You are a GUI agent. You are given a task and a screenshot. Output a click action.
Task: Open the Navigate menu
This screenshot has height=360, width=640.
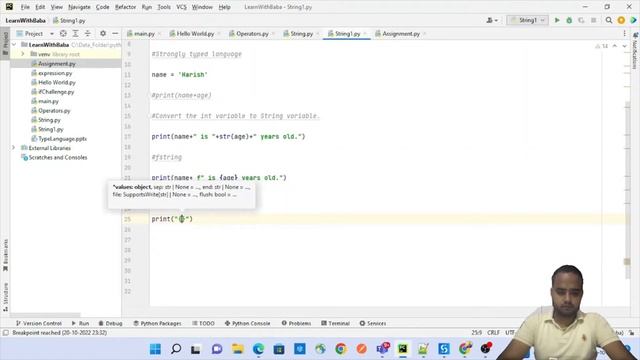coord(79,7)
